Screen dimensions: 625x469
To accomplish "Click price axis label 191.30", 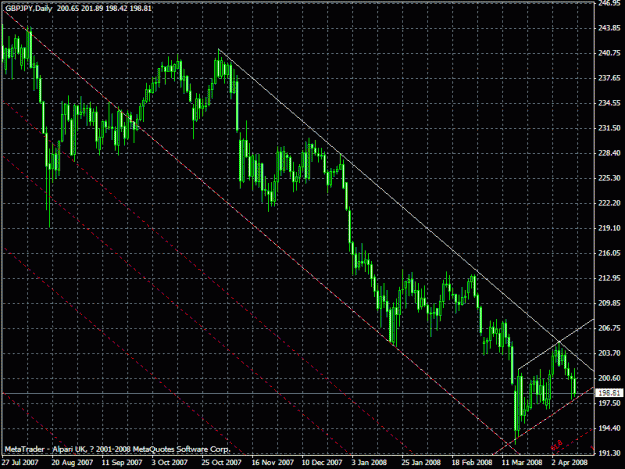I will pyautogui.click(x=609, y=453).
